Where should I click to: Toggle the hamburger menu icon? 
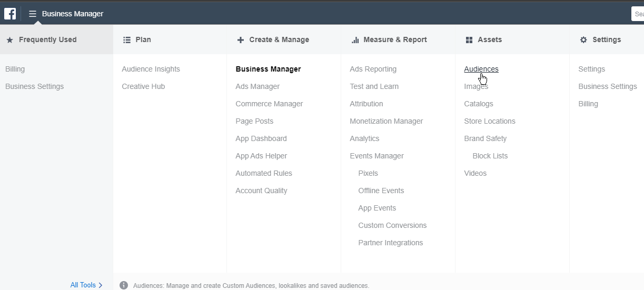tap(33, 14)
